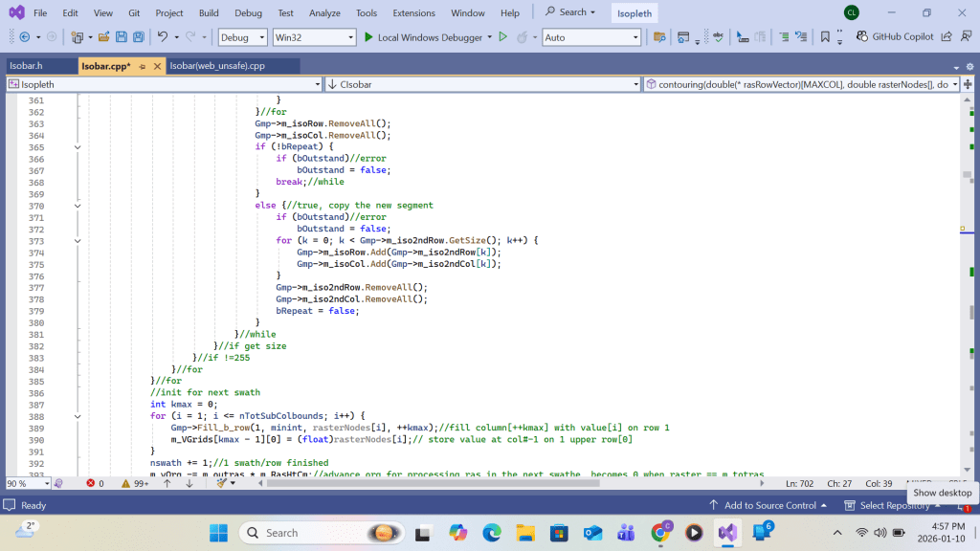This screenshot has height=551, width=980.
Task: Start Local Windows Debugger
Action: click(x=419, y=37)
